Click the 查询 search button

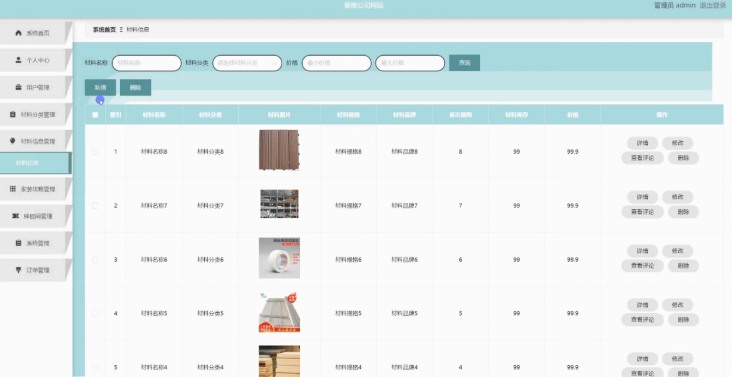pyautogui.click(x=464, y=63)
